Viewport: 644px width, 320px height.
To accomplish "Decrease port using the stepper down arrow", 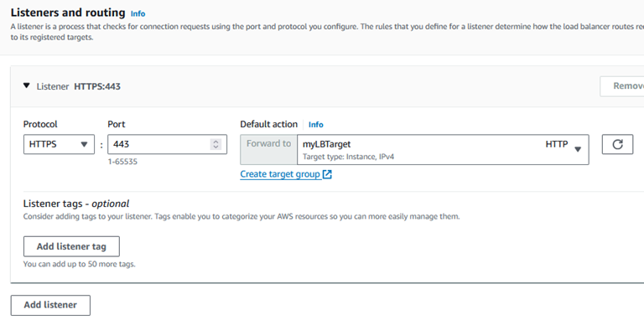I will pyautogui.click(x=216, y=147).
